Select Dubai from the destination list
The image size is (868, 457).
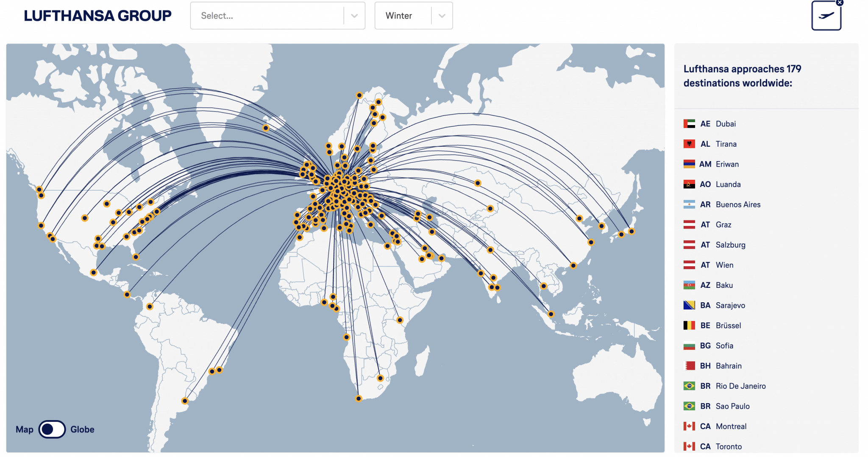click(x=726, y=124)
